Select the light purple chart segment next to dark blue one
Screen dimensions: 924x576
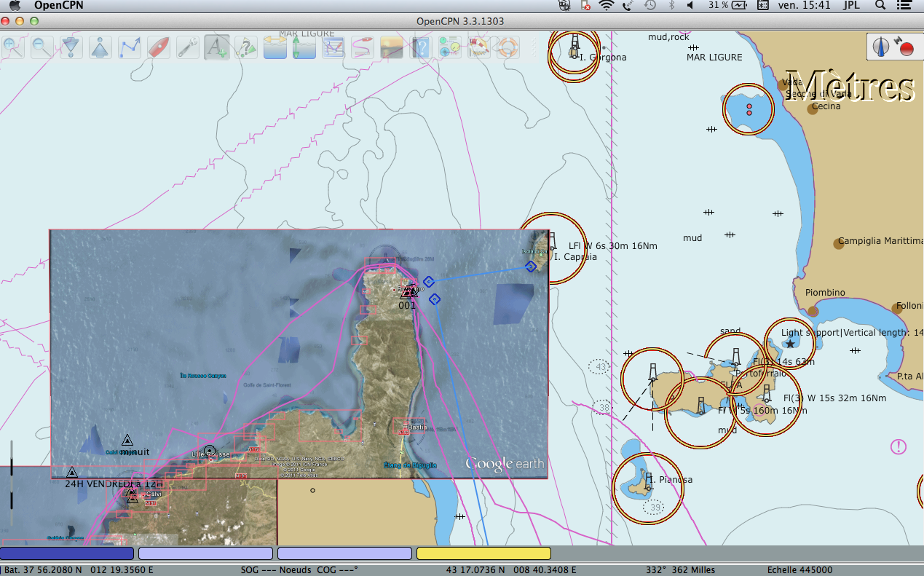pyautogui.click(x=205, y=553)
